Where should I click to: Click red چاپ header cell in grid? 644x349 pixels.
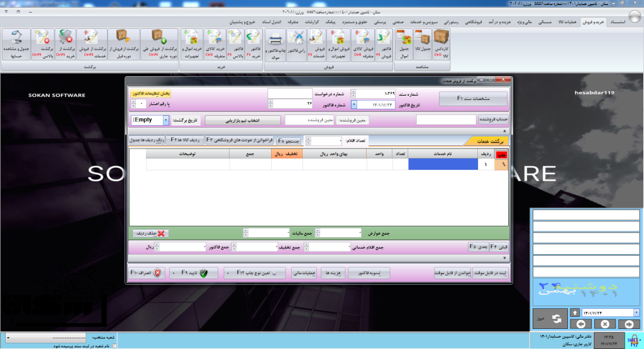(x=501, y=155)
